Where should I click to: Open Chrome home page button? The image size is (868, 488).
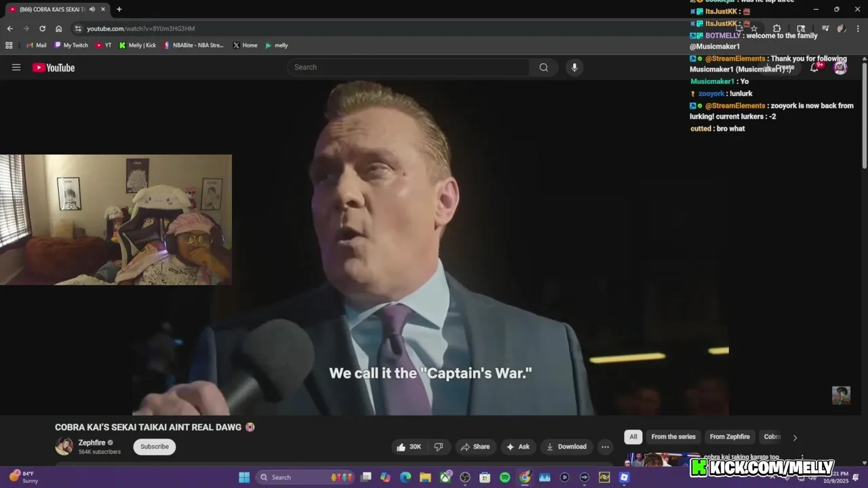click(59, 28)
